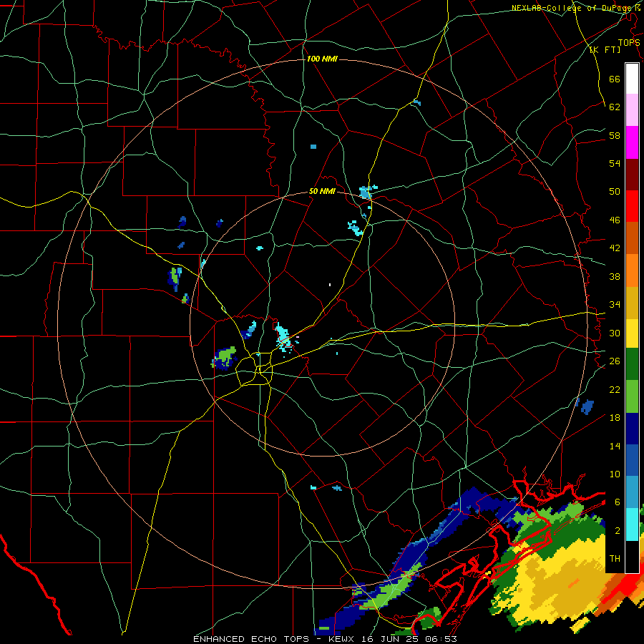644x644 pixels.
Task: Select the sky blue legend swatch
Action: [632, 492]
